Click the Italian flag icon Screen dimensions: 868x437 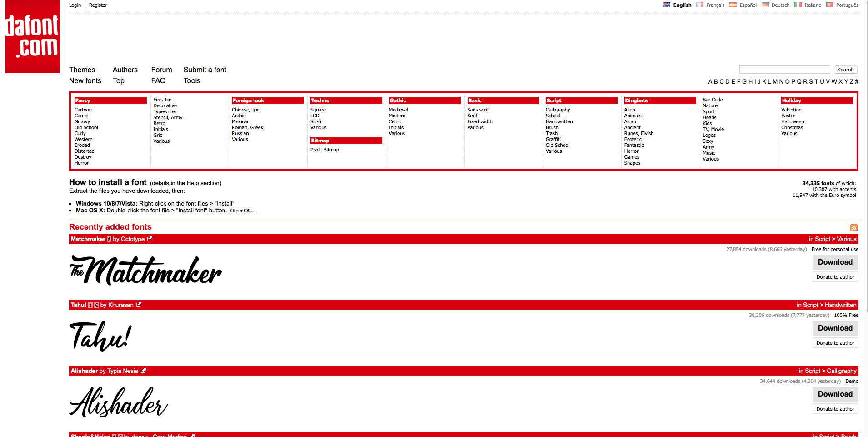point(798,5)
